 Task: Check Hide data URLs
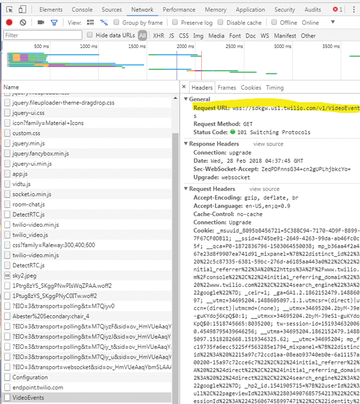[90, 35]
